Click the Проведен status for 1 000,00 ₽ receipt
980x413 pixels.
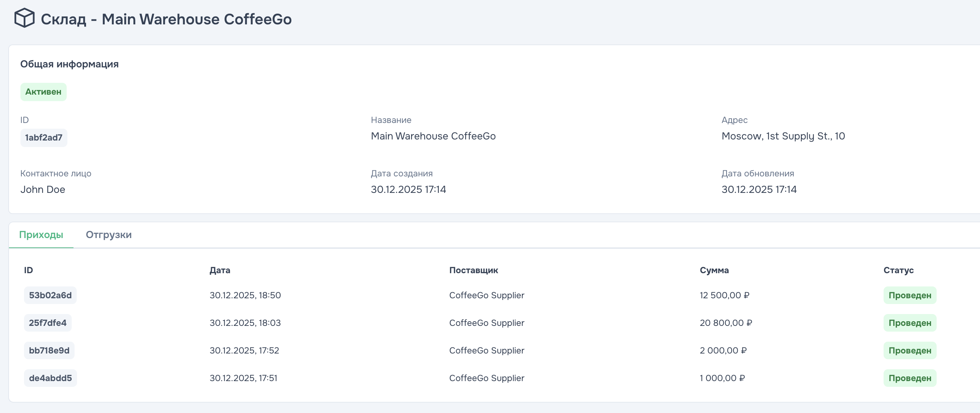910,378
